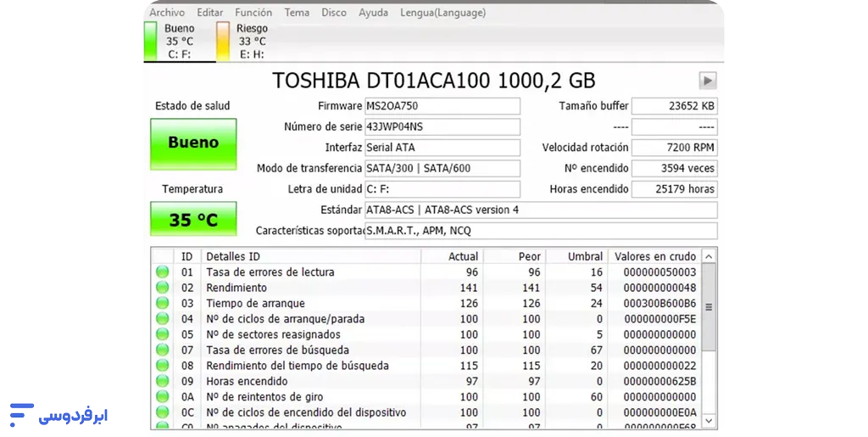The height and width of the screenshot is (437, 868).
Task: Click the supported features field S.M.A.R.T., APM, NCQ
Action: (x=541, y=231)
